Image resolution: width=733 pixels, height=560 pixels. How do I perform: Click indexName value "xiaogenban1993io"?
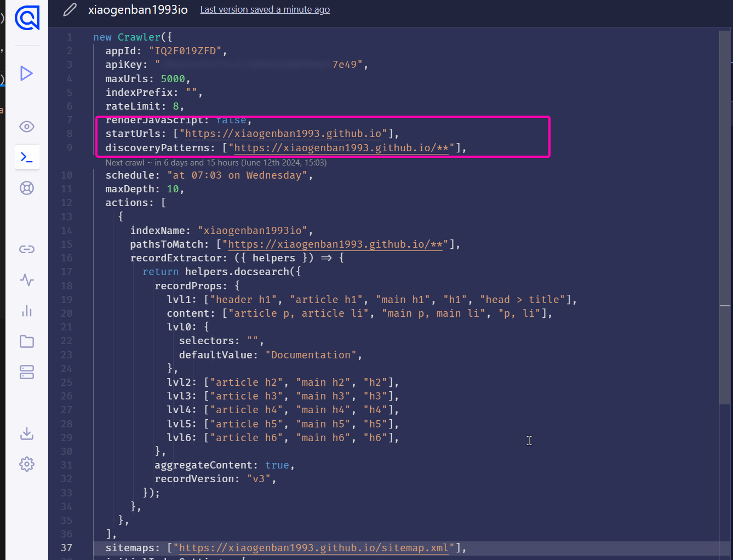click(253, 231)
